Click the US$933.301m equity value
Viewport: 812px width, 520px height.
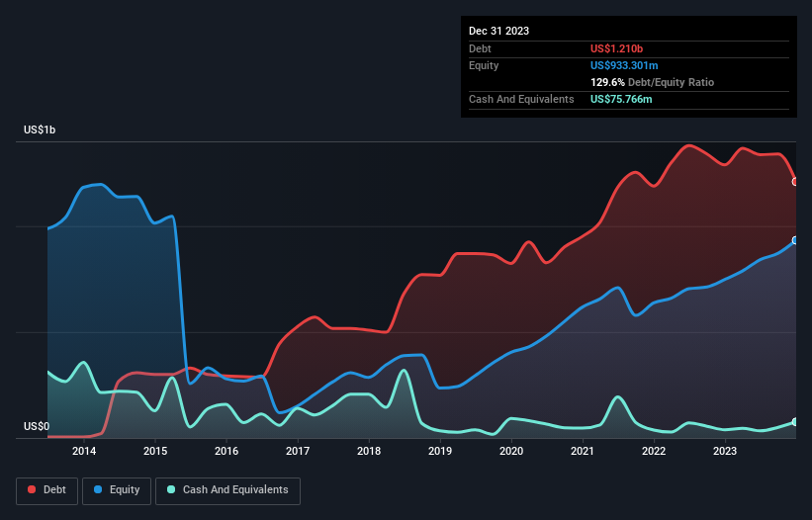point(624,65)
